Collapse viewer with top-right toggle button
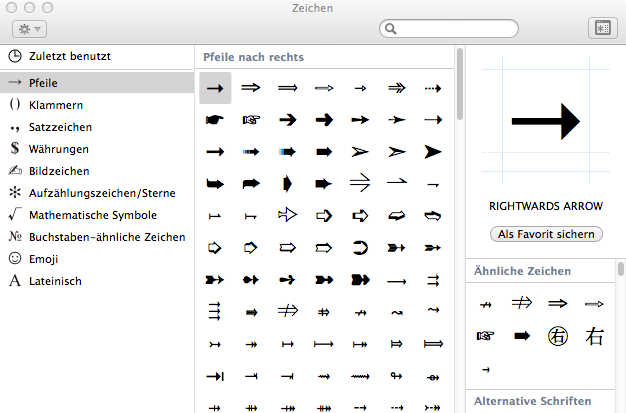 (x=602, y=28)
